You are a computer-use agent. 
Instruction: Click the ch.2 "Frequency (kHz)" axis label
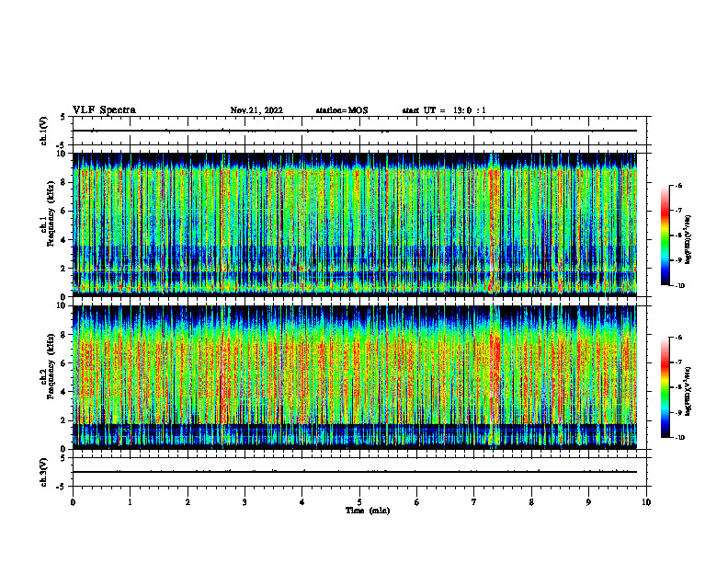pos(50,366)
